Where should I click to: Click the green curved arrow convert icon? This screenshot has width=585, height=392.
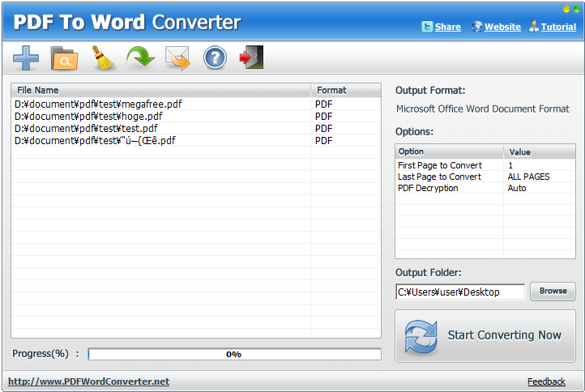140,57
